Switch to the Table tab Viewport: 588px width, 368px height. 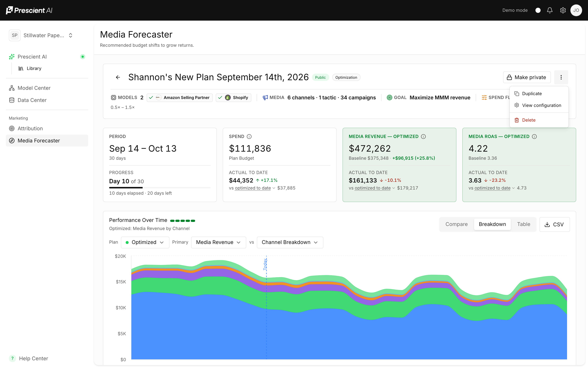point(523,224)
